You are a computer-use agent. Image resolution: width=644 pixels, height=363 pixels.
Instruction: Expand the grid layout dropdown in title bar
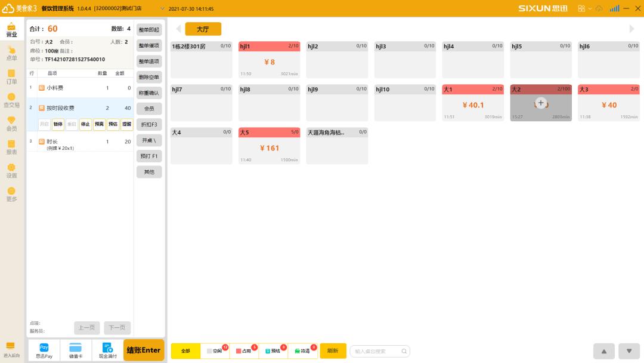(x=584, y=8)
